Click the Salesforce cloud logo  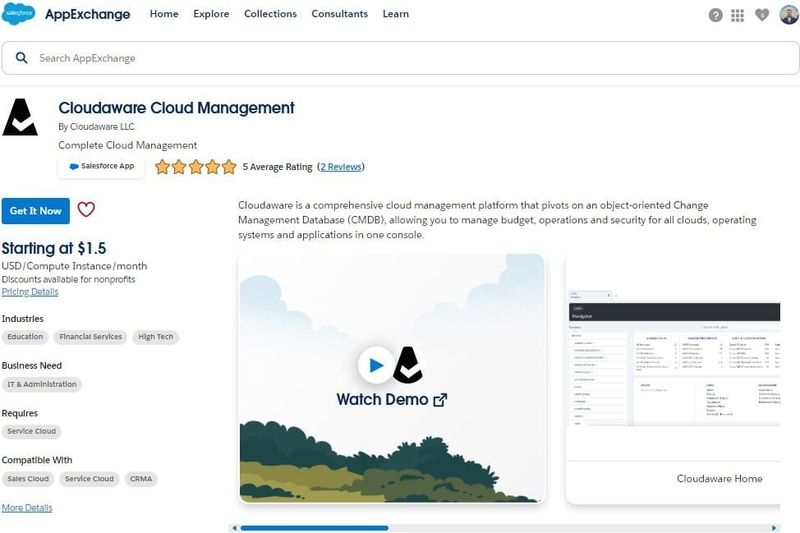point(19,13)
